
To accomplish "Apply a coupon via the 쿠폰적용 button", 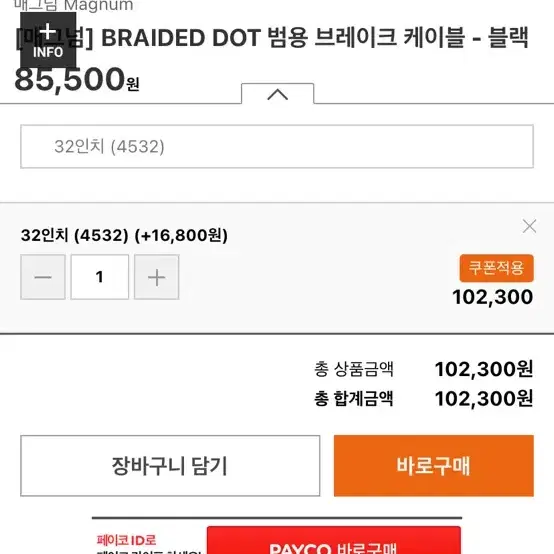I will [496, 268].
